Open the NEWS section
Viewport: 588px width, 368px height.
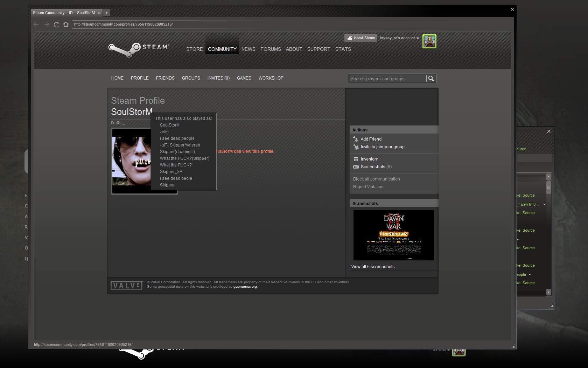pos(248,49)
